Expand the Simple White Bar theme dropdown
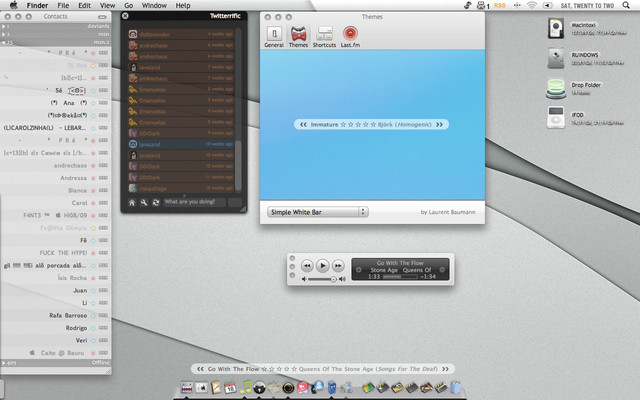The image size is (640, 400). click(318, 212)
